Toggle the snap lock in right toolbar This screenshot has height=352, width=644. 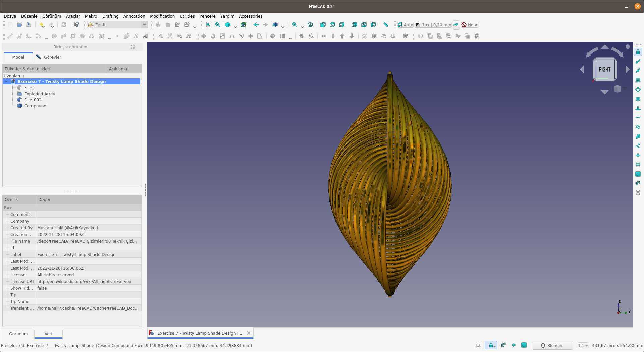pos(638,52)
